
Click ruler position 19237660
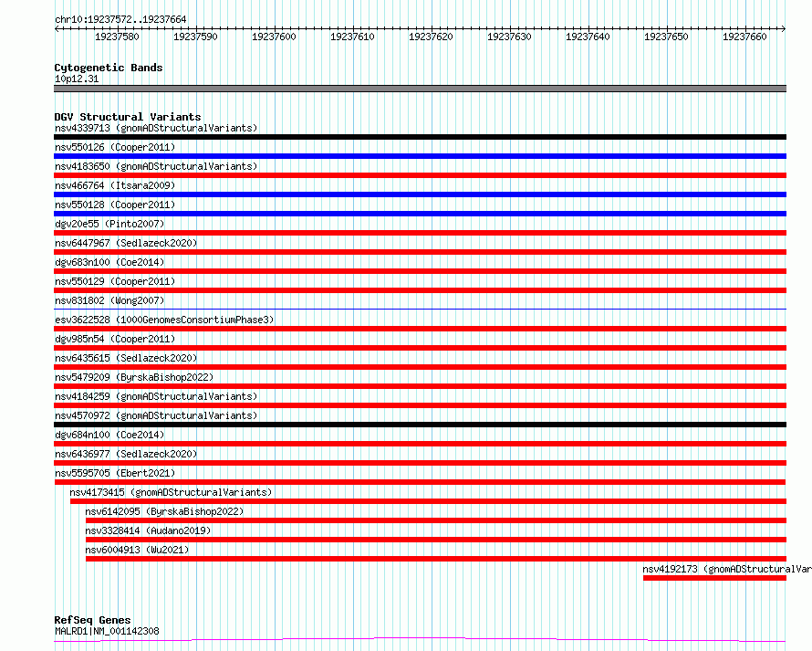744,37
